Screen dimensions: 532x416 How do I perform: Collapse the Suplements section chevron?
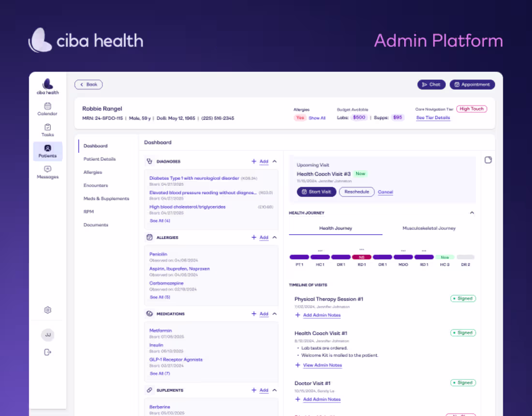point(275,390)
